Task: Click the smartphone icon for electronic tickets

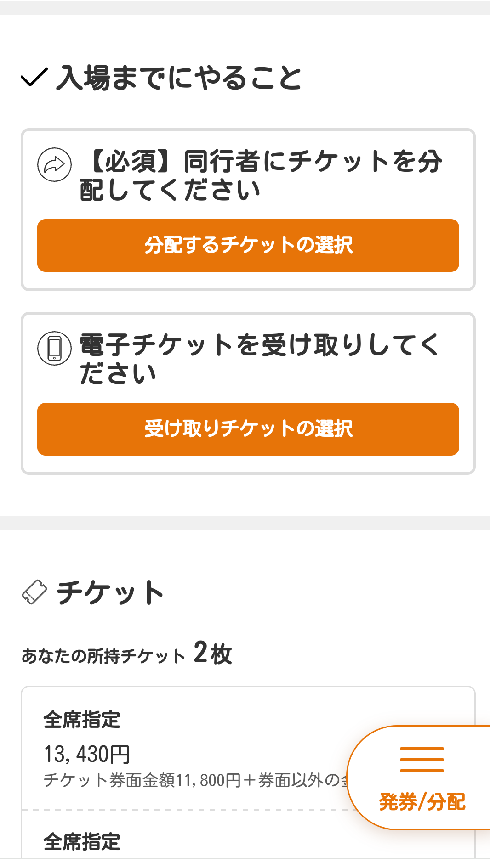Action: pyautogui.click(x=54, y=348)
